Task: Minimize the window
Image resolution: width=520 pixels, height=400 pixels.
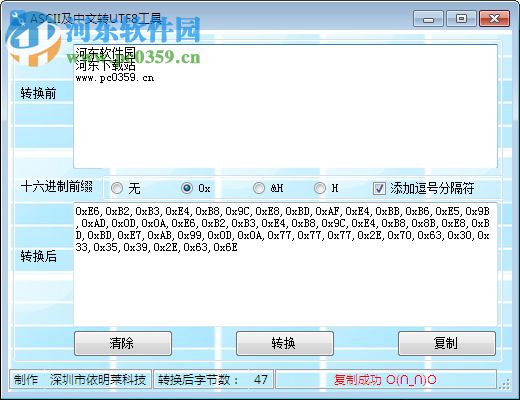Action: (x=428, y=19)
